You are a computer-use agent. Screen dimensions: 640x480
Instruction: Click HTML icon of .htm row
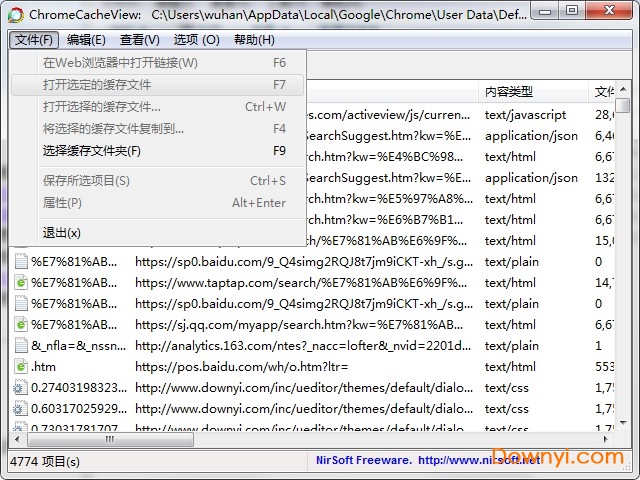coord(21,367)
